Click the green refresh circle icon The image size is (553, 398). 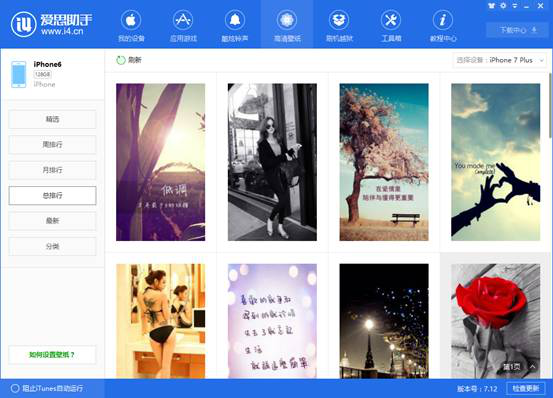click(121, 60)
